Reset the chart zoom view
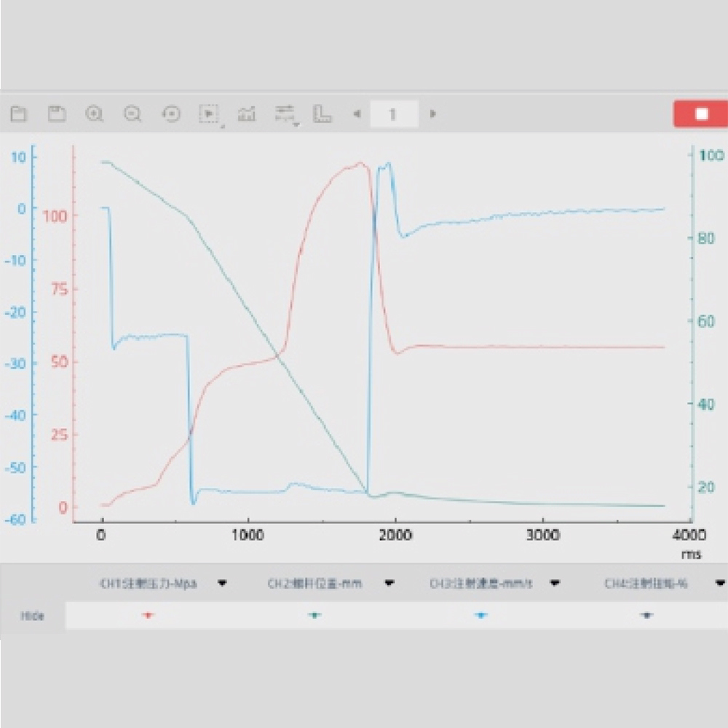Viewport: 728px width, 728px height. click(x=171, y=114)
